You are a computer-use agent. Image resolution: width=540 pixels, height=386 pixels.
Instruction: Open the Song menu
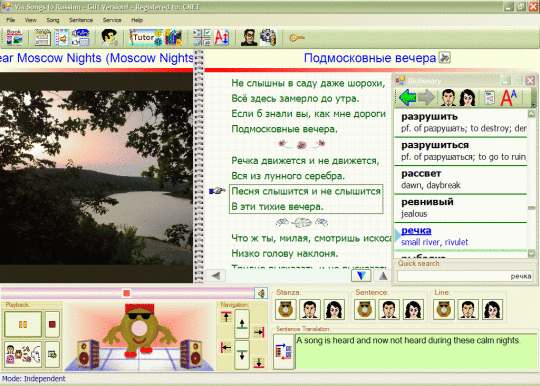pos(53,20)
